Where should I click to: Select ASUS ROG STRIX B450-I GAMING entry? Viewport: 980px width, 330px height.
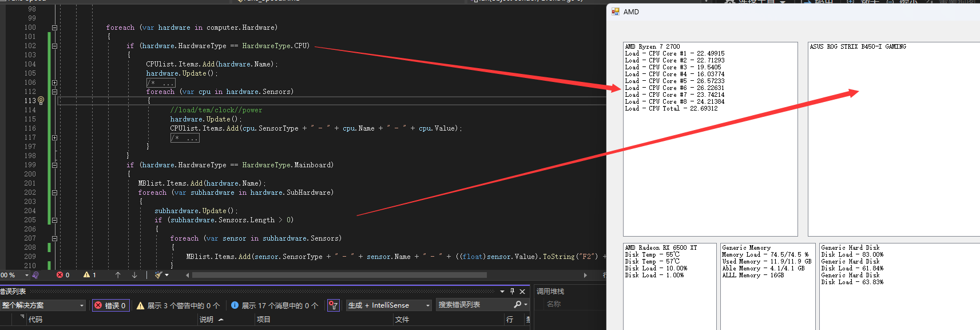pyautogui.click(x=858, y=46)
